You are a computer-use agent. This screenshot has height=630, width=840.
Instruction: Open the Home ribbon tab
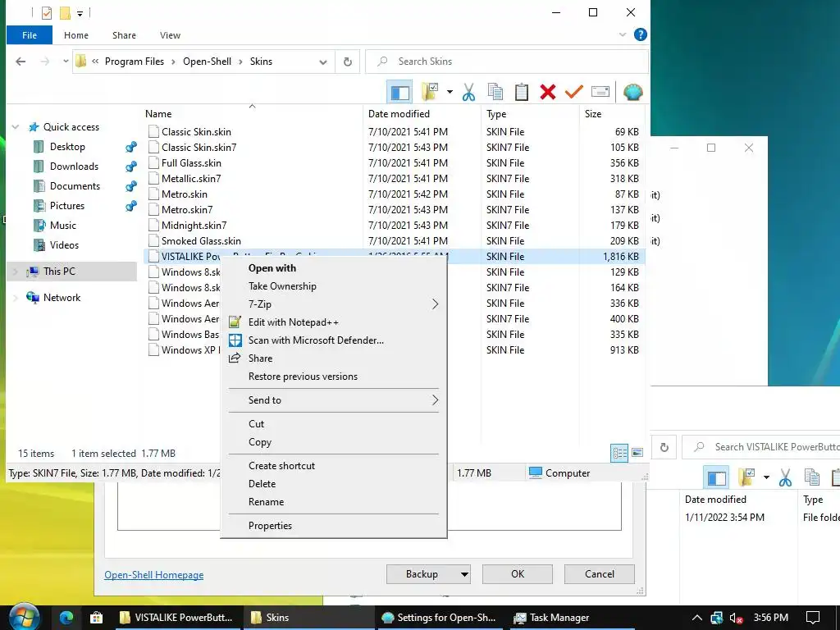[x=76, y=35]
